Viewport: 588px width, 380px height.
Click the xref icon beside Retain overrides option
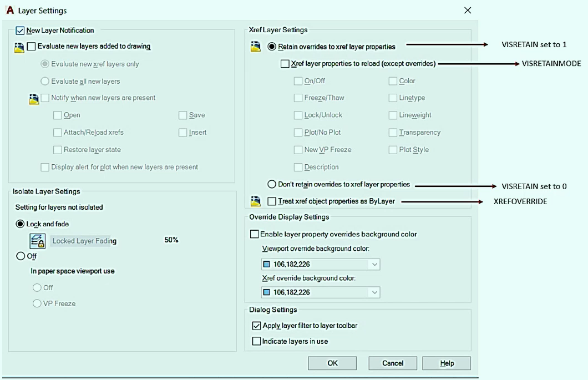tap(256, 47)
